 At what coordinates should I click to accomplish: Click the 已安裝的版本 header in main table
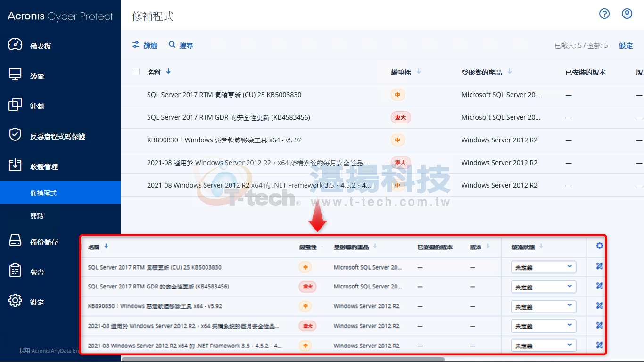586,72
